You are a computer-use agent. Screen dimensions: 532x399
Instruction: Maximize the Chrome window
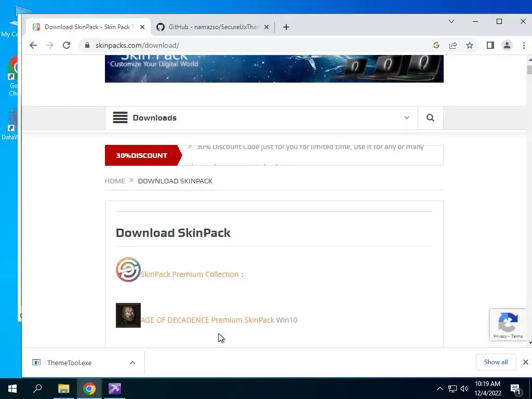[x=499, y=21]
